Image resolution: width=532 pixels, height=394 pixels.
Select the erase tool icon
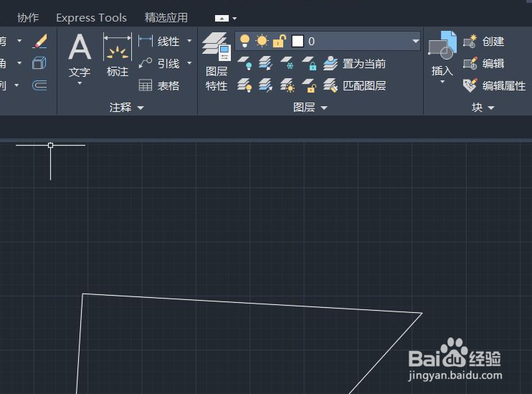pyautogui.click(x=39, y=41)
